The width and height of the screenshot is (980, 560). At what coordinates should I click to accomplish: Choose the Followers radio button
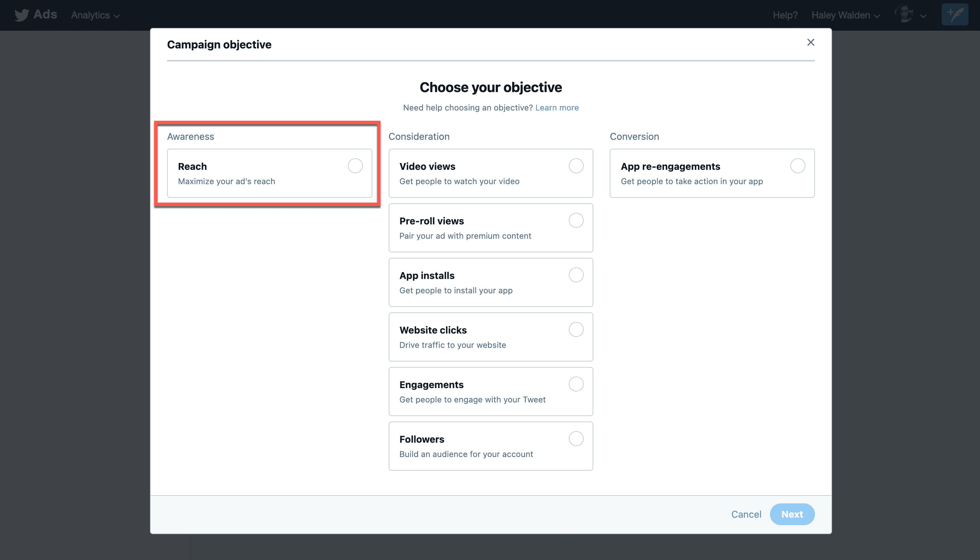(576, 439)
